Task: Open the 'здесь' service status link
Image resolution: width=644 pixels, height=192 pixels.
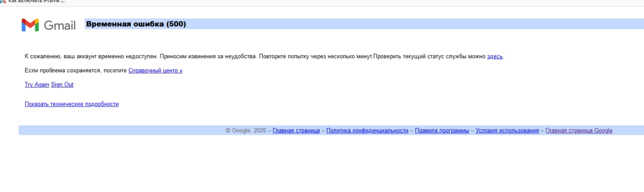Action: (x=495, y=56)
